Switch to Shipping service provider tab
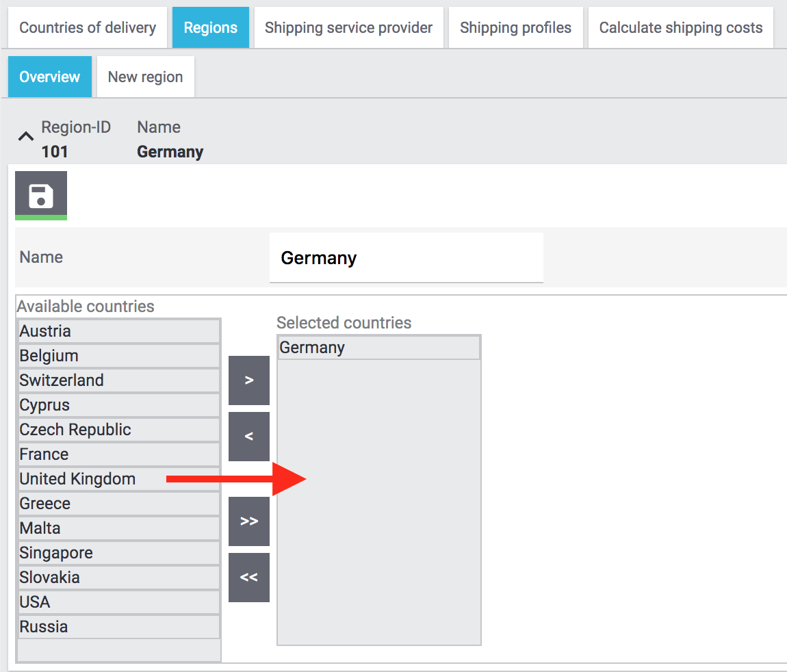Image resolution: width=787 pixels, height=672 pixels. click(348, 28)
